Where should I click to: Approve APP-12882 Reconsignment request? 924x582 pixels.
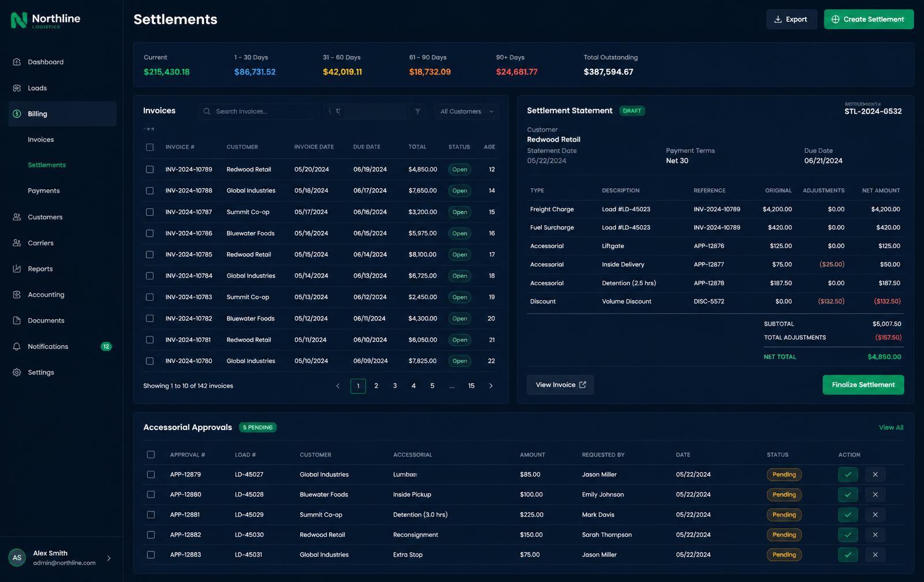point(848,535)
